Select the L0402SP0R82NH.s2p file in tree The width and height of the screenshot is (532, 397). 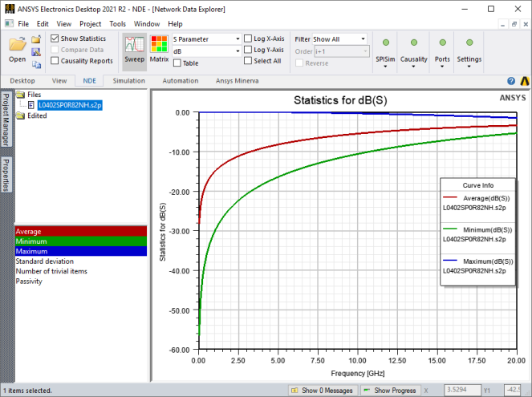pyautogui.click(x=70, y=105)
